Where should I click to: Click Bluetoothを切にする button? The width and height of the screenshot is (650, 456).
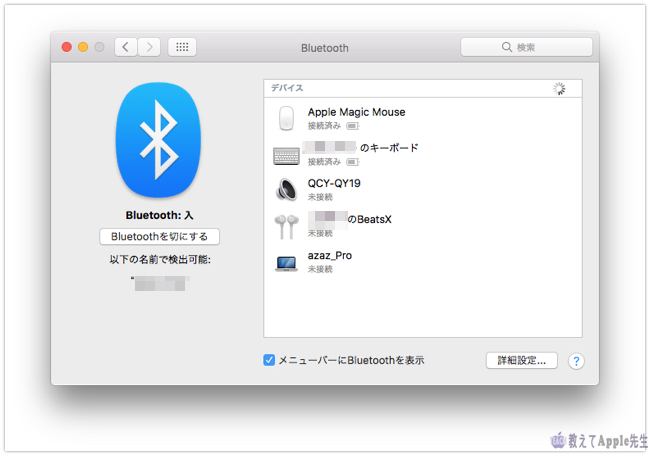160,237
